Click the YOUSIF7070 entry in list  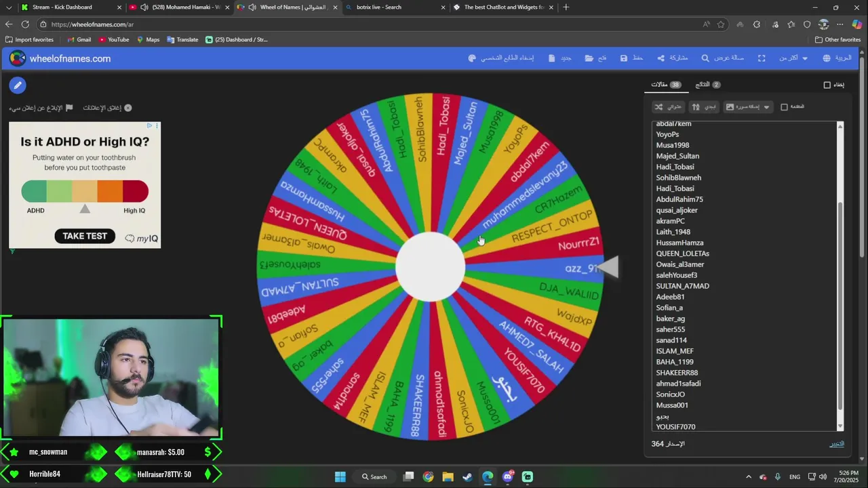[675, 427]
